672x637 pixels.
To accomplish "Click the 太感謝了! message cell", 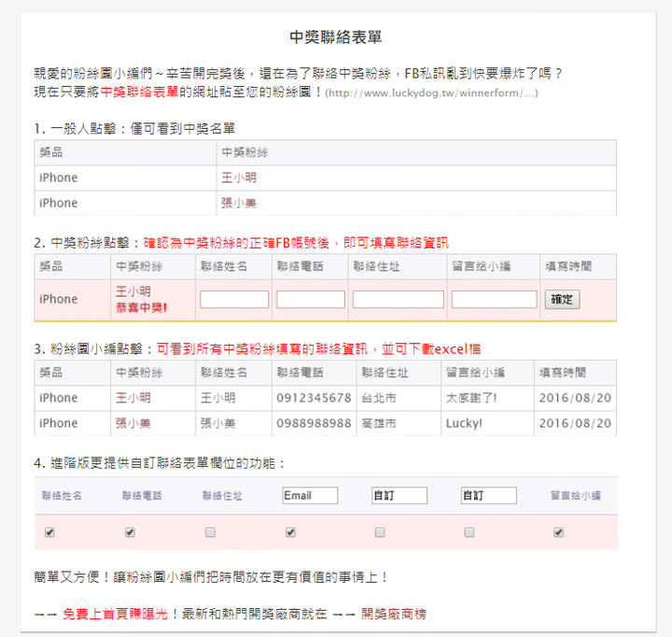I will click(471, 398).
